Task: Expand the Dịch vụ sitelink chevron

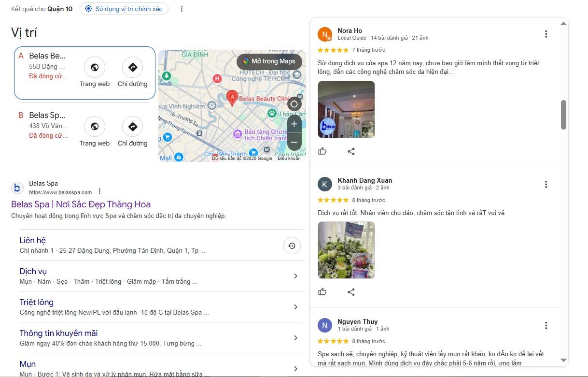Action: (296, 276)
